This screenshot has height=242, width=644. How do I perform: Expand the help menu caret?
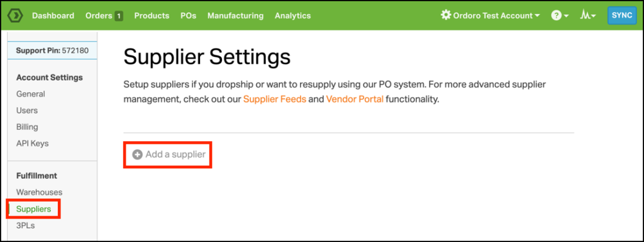567,16
